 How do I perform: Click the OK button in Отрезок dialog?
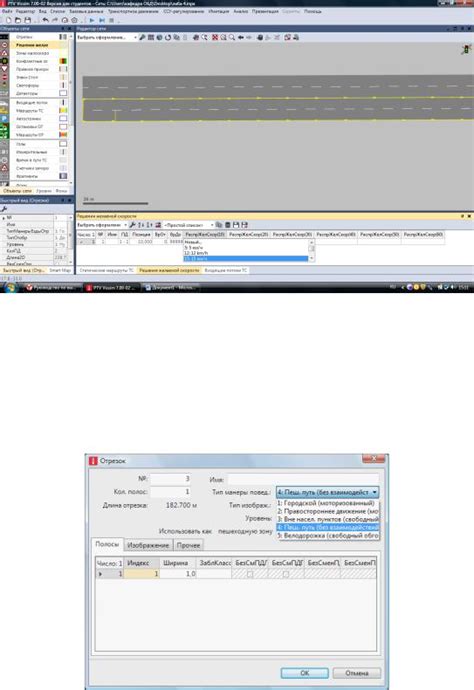tap(305, 673)
